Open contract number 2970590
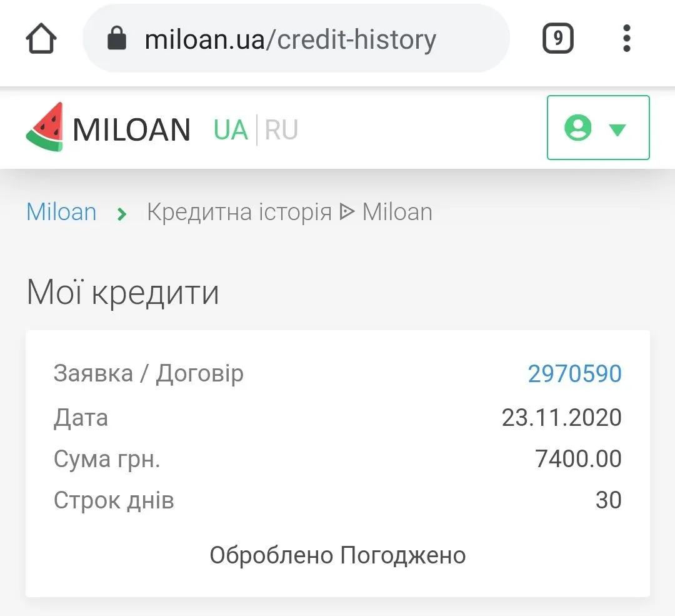675x616 pixels. (574, 374)
